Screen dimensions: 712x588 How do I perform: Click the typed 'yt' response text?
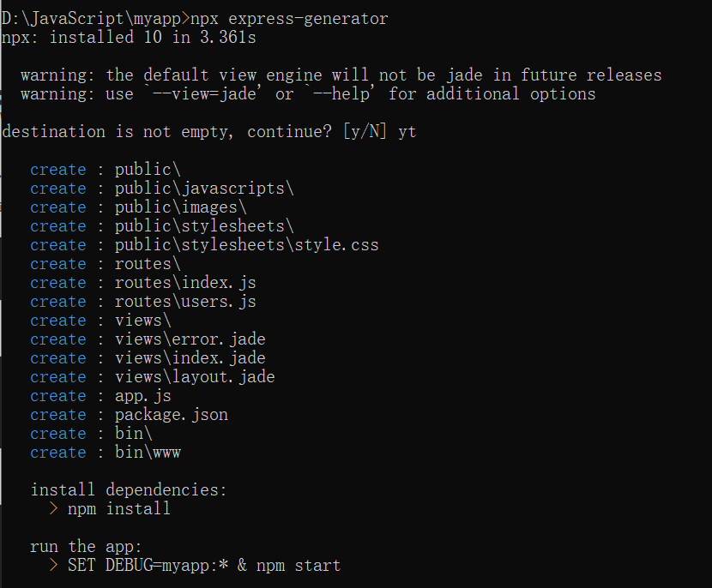[x=407, y=131]
